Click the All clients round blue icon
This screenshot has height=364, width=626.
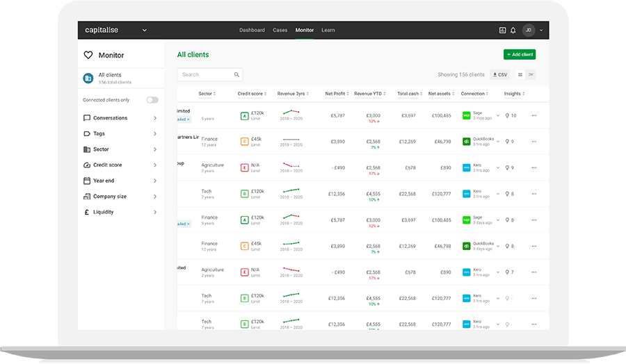click(x=88, y=78)
